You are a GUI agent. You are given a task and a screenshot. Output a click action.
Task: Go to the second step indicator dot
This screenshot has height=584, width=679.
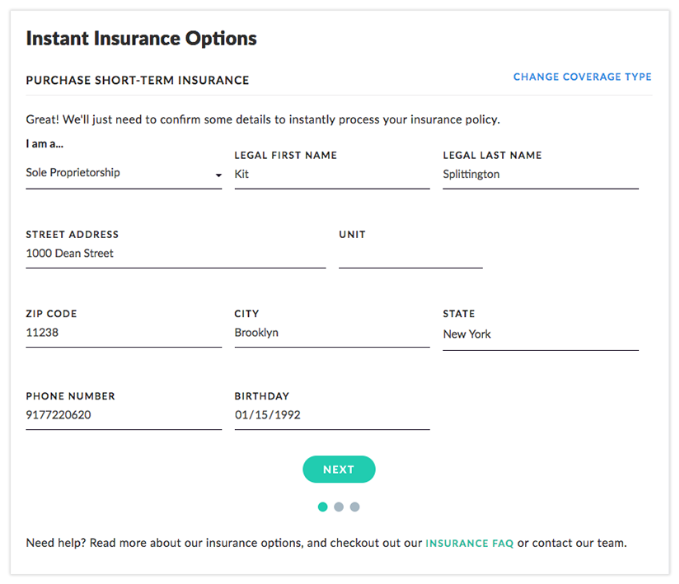click(x=339, y=507)
